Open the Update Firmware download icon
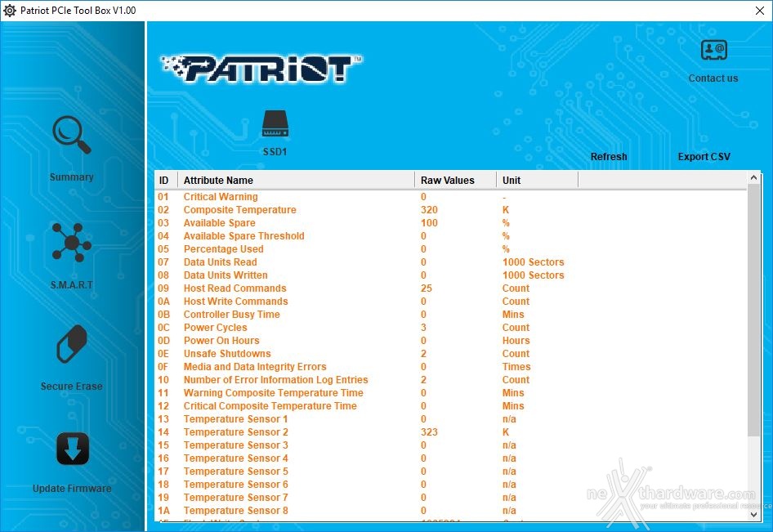The height and width of the screenshot is (532, 773). [x=73, y=449]
